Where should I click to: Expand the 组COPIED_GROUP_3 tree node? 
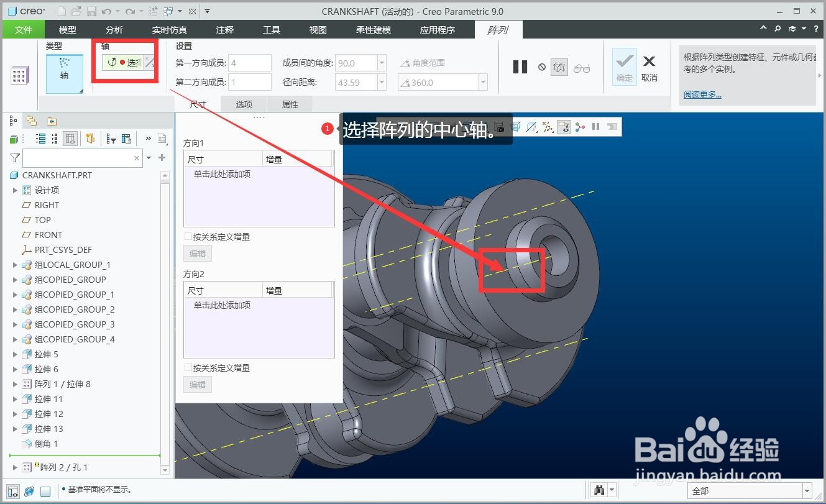16,324
